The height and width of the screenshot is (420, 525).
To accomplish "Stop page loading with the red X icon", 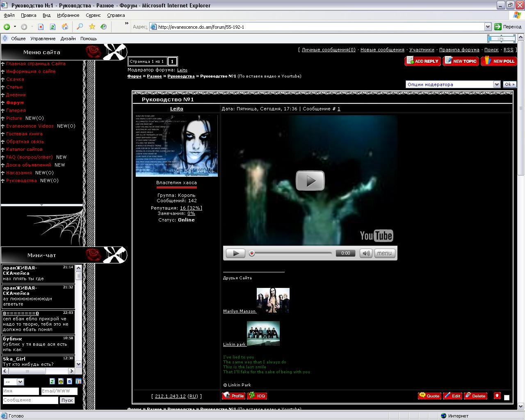I will coord(41,27).
